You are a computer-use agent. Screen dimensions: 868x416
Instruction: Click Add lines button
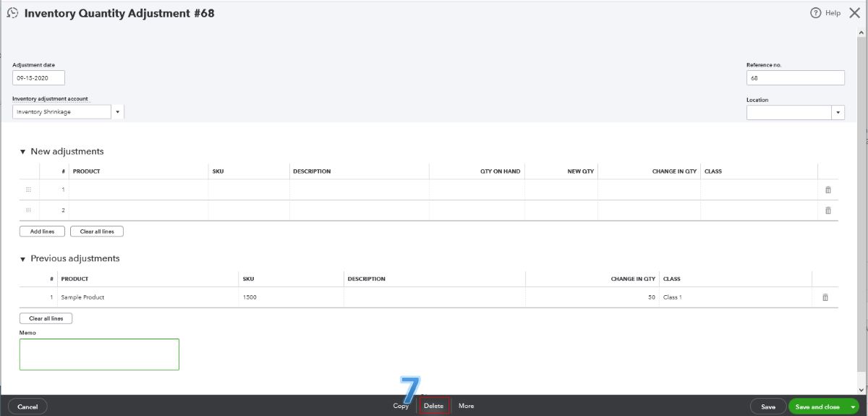pyautogui.click(x=42, y=232)
